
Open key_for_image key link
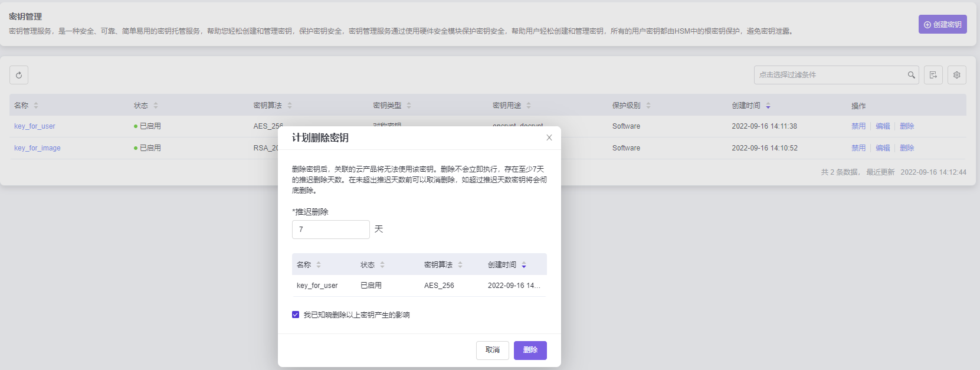tap(37, 148)
